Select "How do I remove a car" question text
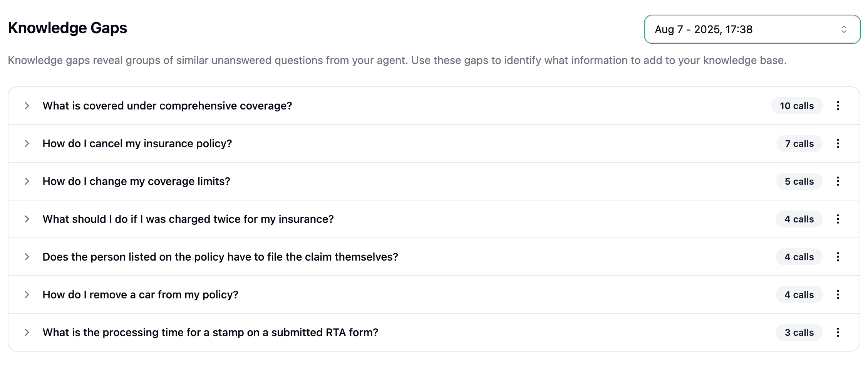Viewport: 868px width, 367px height. 140,295
